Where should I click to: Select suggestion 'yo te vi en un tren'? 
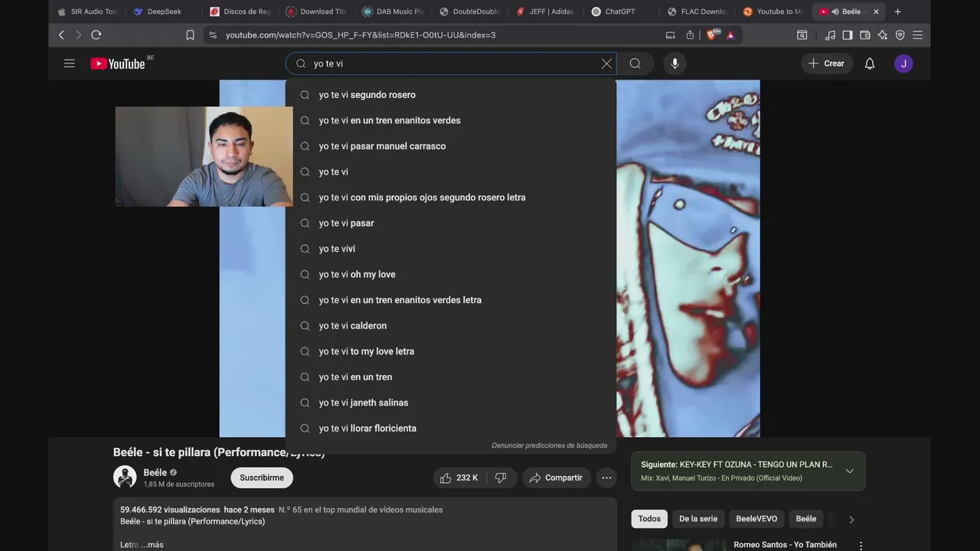pyautogui.click(x=451, y=377)
